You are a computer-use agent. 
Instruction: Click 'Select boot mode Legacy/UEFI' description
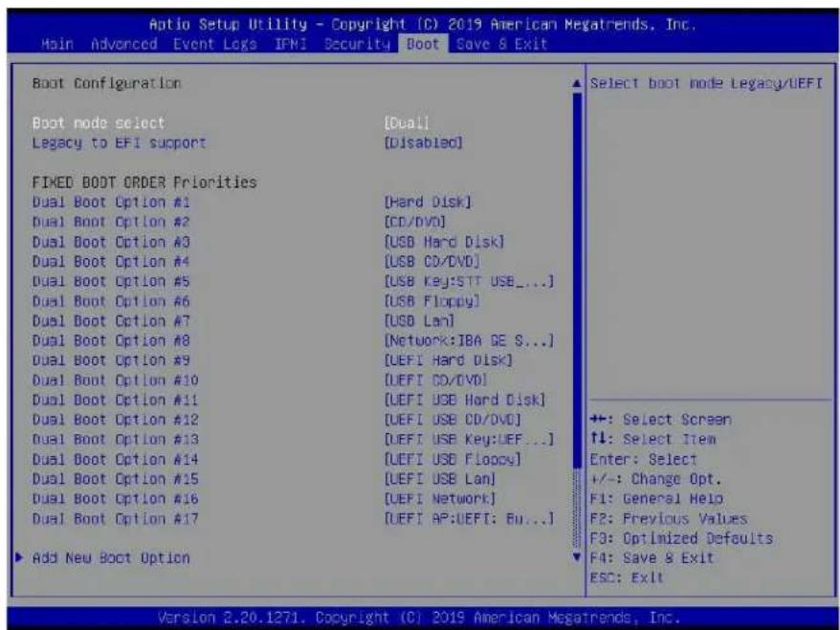[x=706, y=83]
